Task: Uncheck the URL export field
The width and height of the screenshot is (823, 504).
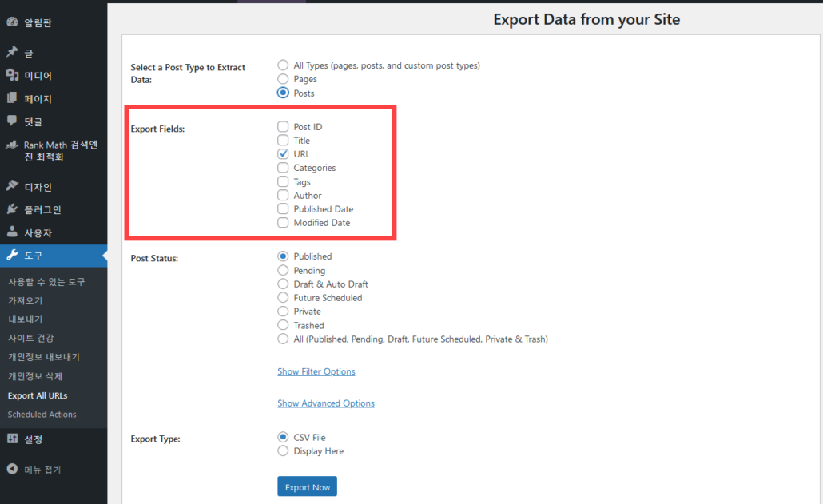Action: [x=283, y=153]
